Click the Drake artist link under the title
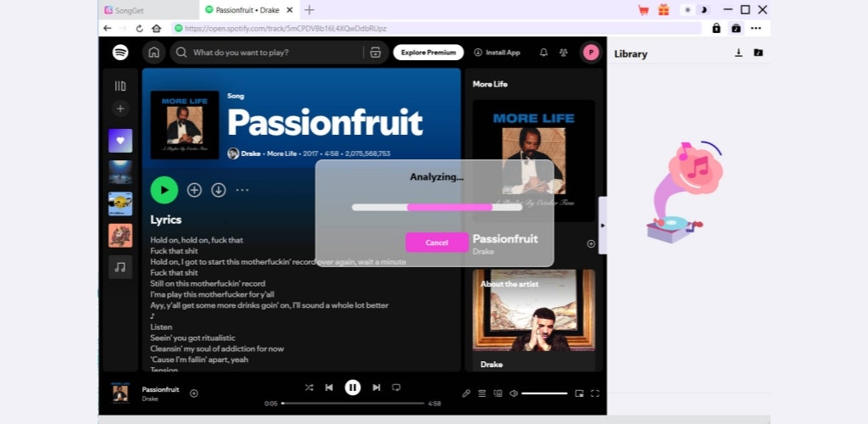This screenshot has height=424, width=868. 250,153
